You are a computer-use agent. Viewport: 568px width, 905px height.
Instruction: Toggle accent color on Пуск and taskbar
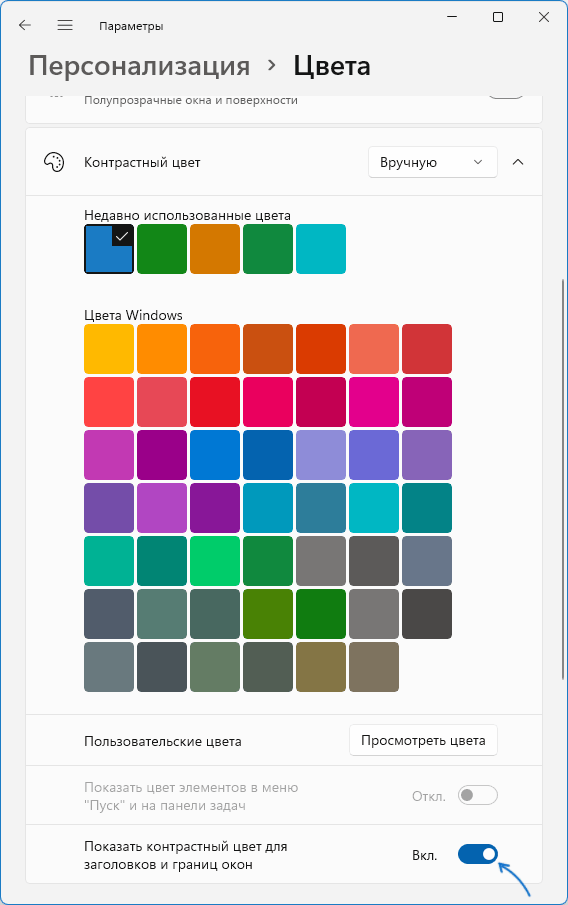[x=477, y=795]
